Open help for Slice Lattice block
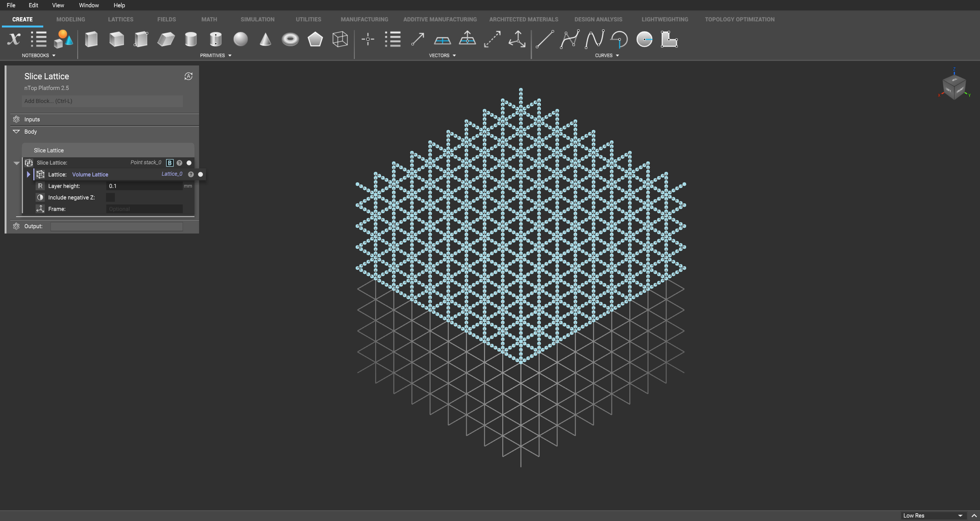This screenshot has width=980, height=521. [x=180, y=163]
